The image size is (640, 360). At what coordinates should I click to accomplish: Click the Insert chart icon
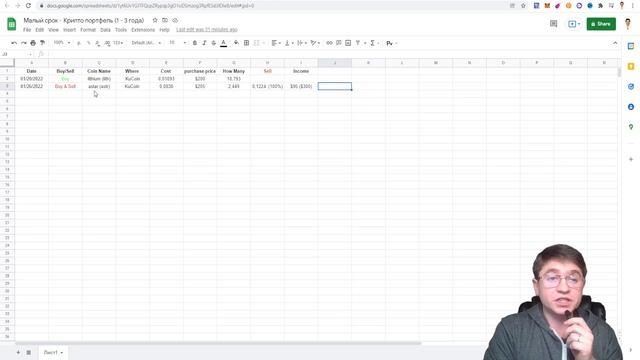point(348,43)
